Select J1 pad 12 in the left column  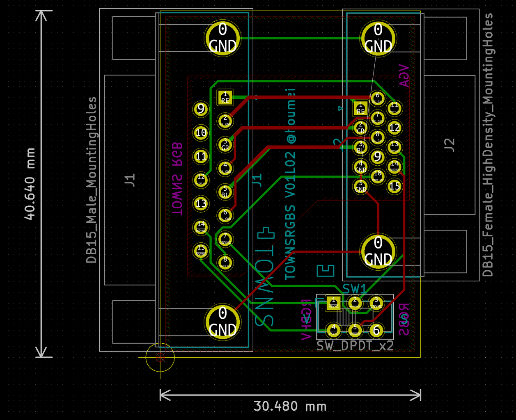coord(201,180)
